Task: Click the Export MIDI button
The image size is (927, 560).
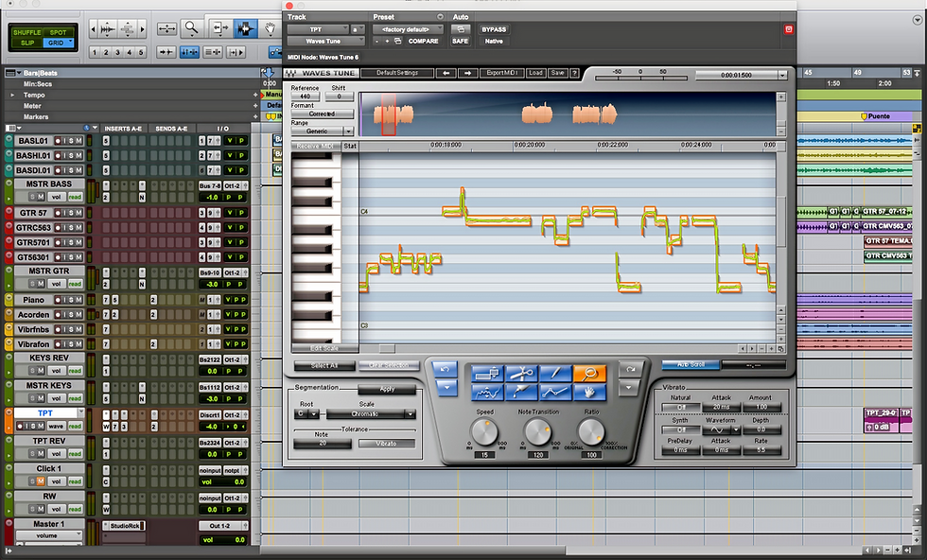Action: point(501,73)
